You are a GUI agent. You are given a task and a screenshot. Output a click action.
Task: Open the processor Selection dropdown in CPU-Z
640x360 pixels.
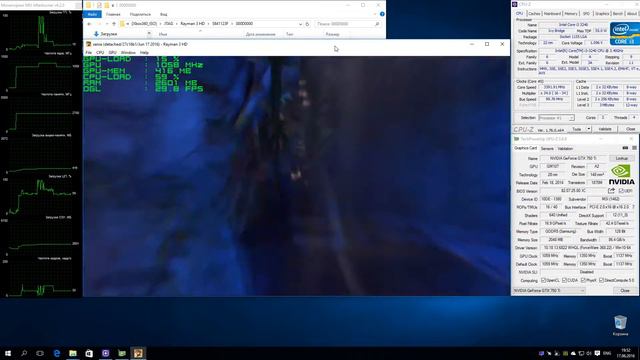click(x=556, y=118)
